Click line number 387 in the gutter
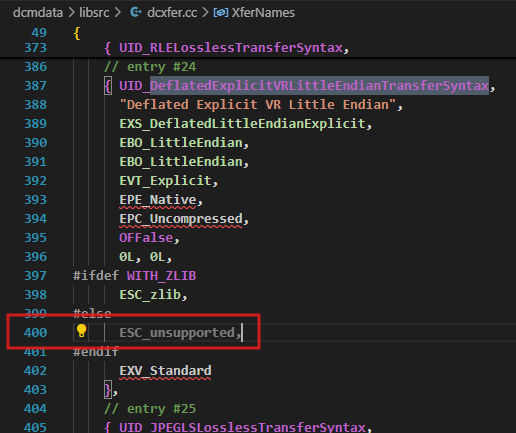 tap(35, 86)
